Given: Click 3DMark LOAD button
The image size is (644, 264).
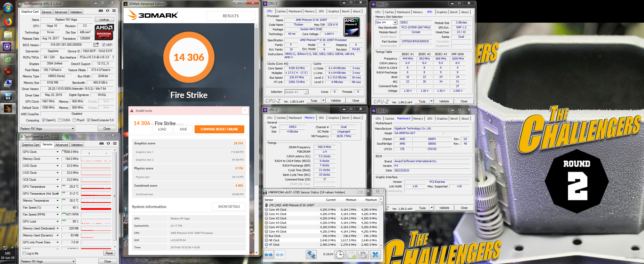Looking at the screenshot, I should pos(162,129).
